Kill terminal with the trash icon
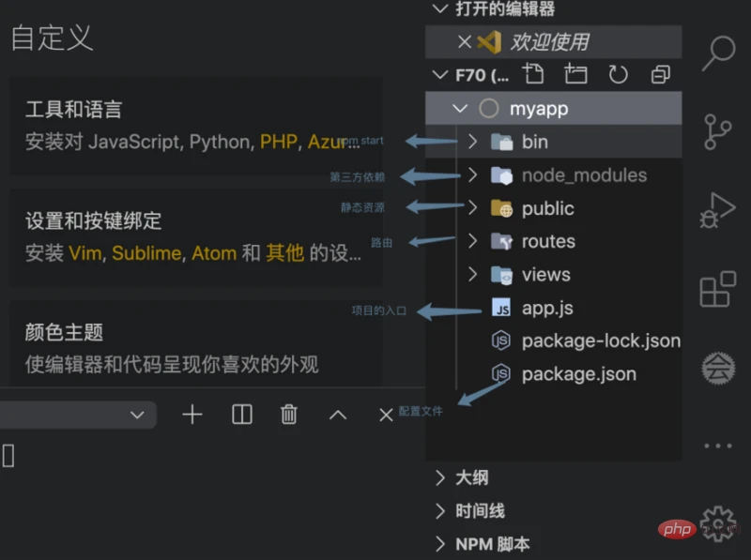 (x=290, y=415)
